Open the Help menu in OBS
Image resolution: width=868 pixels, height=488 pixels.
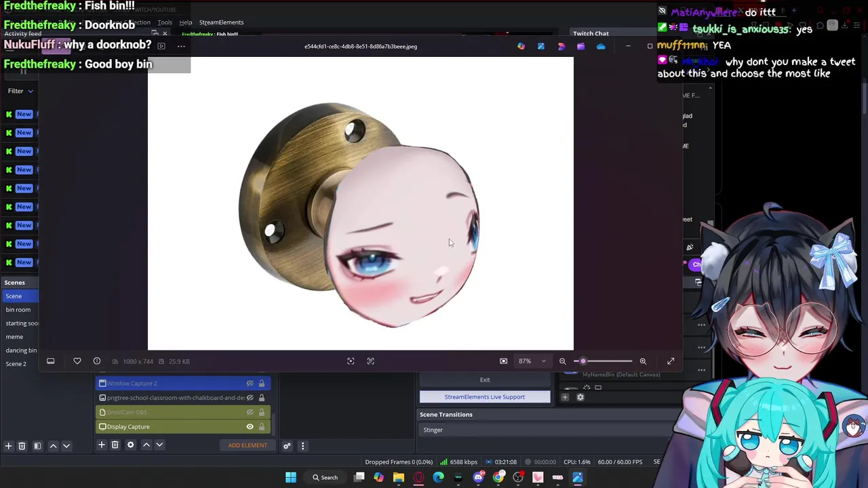pos(185,22)
